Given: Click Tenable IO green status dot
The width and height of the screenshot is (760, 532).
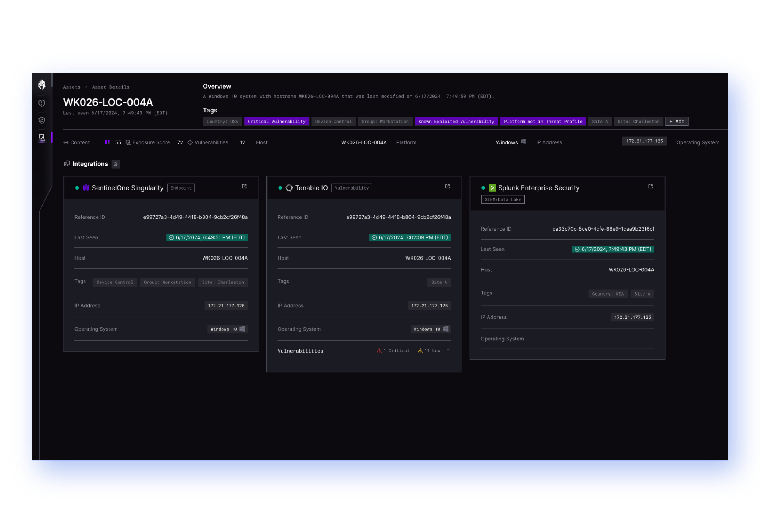Looking at the screenshot, I should tap(280, 188).
